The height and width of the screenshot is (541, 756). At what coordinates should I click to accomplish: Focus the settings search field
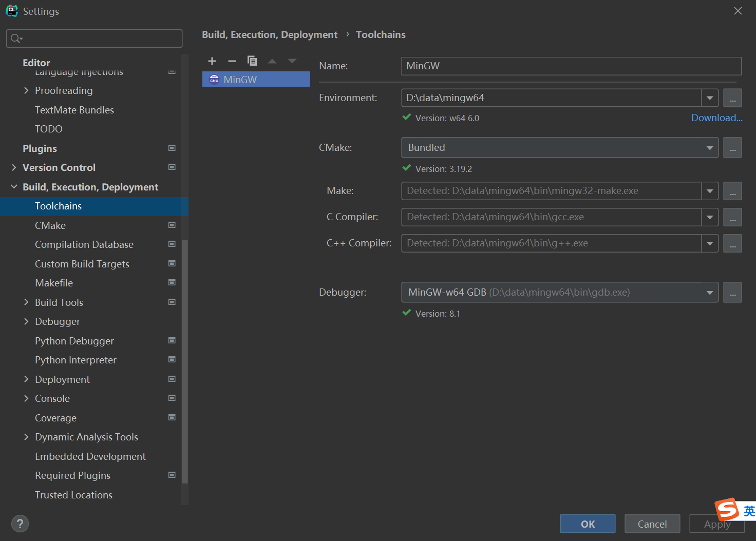click(x=94, y=38)
